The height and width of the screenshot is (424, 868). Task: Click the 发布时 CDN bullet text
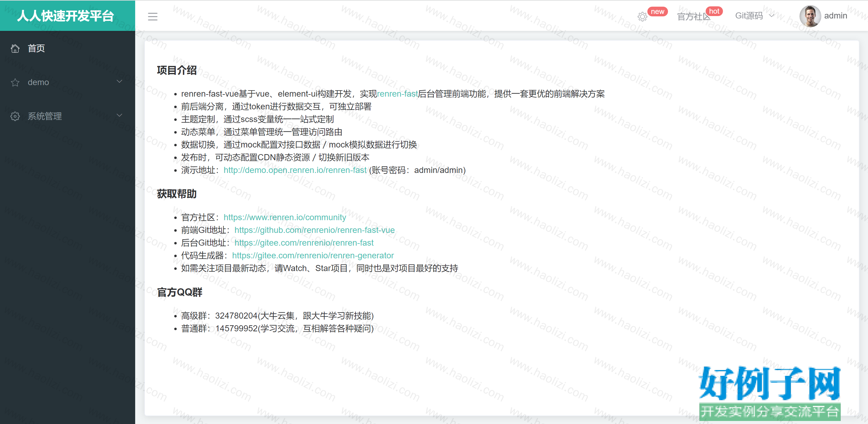tap(275, 157)
